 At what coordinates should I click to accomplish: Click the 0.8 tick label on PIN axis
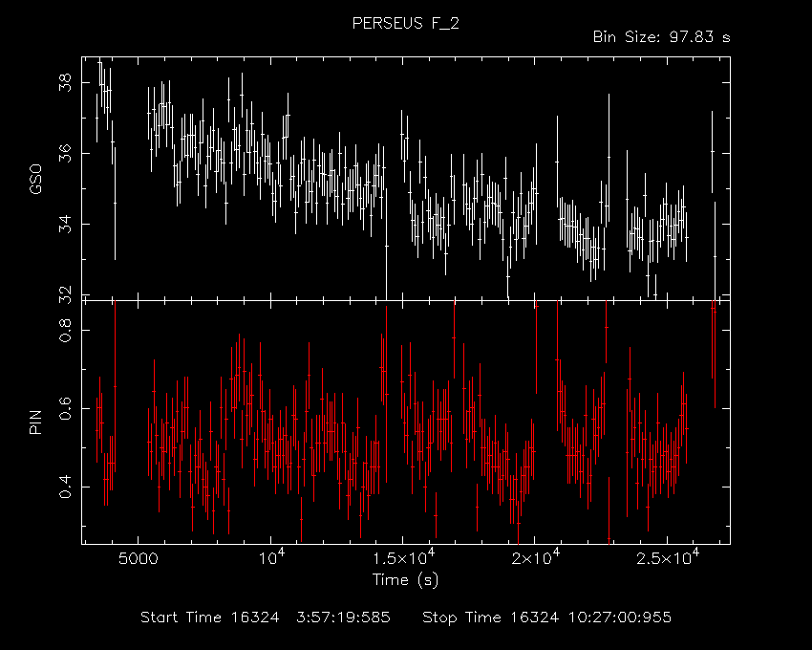(65, 330)
